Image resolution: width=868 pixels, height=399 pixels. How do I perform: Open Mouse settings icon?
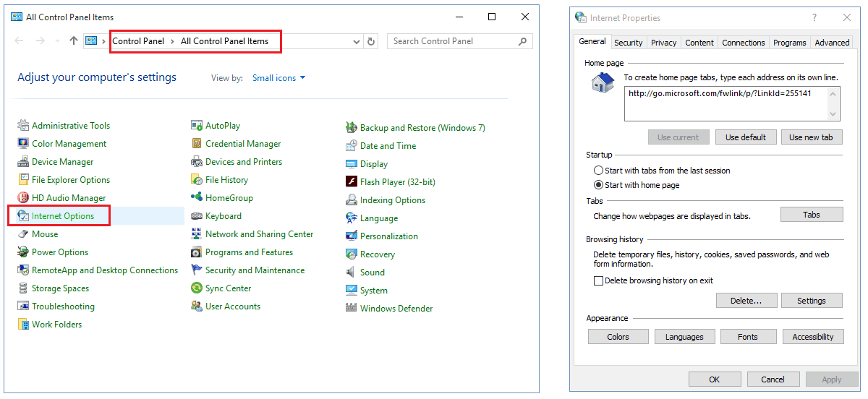(23, 234)
